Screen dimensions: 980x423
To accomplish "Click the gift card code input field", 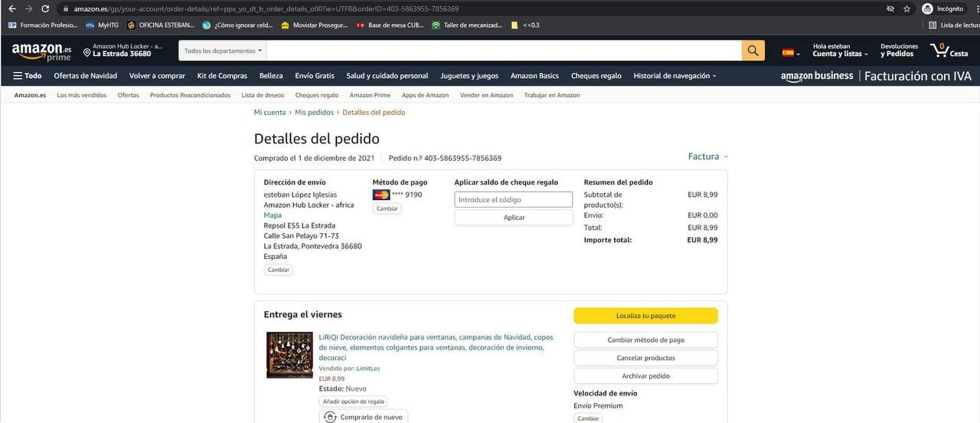I will pos(514,199).
